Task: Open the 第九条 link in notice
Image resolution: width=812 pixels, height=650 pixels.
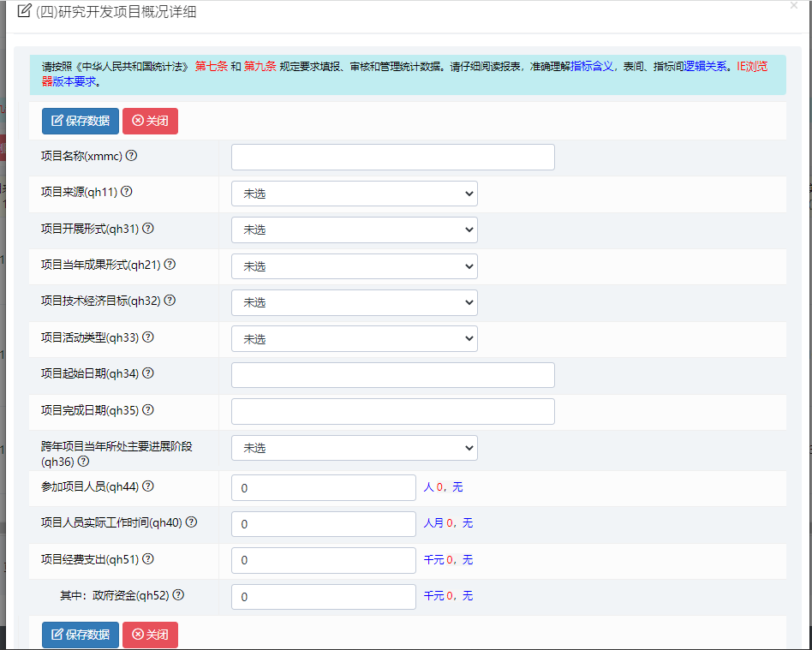Action: coord(260,66)
